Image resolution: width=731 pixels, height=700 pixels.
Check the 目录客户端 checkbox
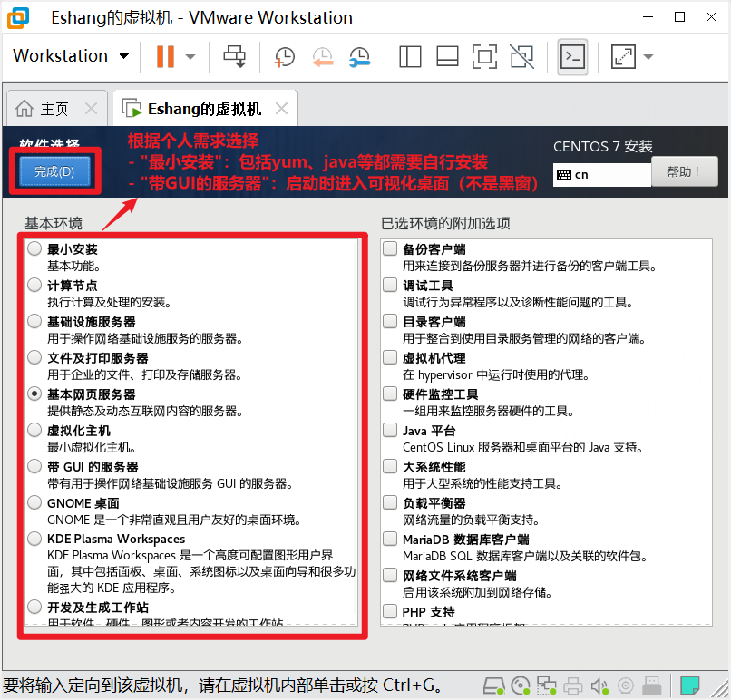(390, 322)
